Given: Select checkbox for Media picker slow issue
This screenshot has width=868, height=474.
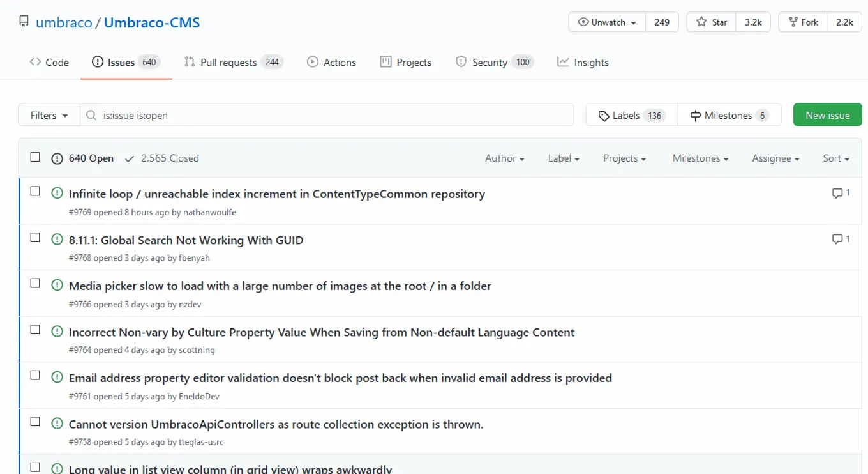Looking at the screenshot, I should click(35, 283).
